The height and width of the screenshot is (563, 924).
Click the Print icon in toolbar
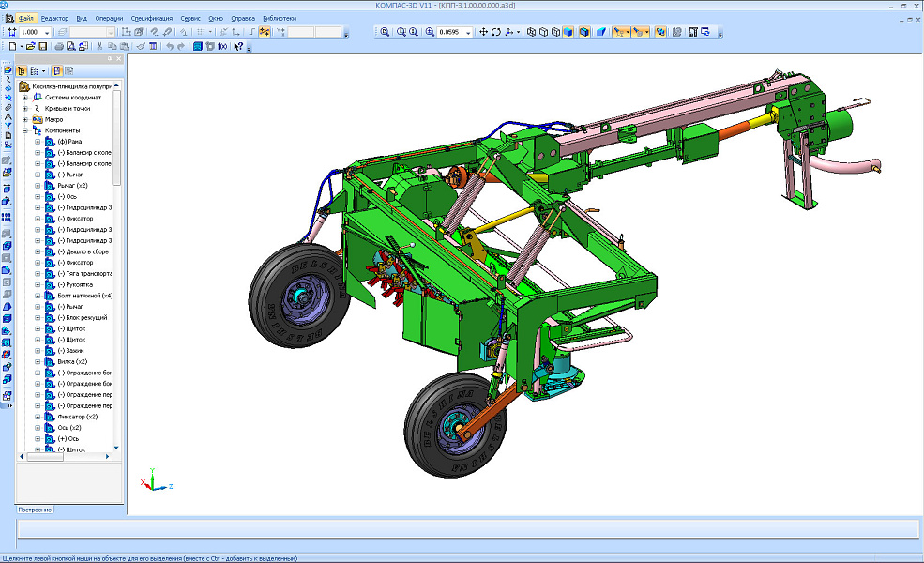coord(58,46)
